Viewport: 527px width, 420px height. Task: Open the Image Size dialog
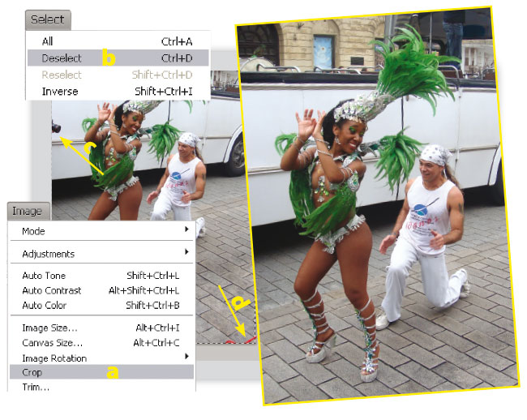tap(49, 328)
